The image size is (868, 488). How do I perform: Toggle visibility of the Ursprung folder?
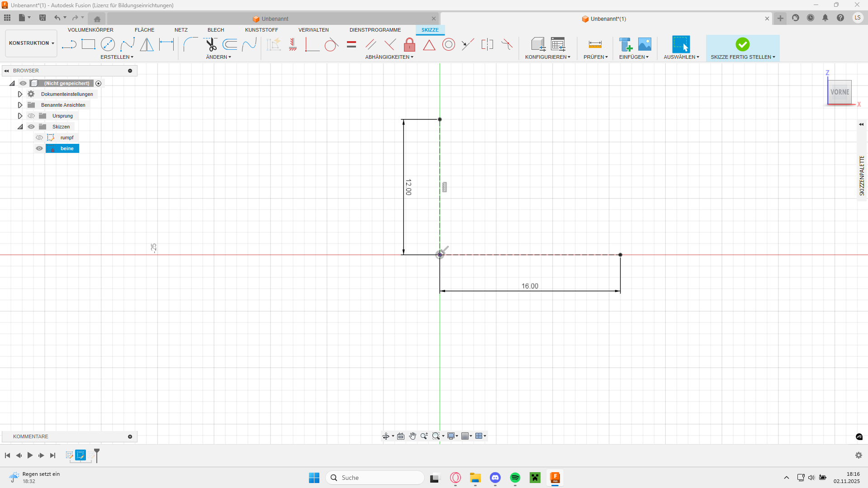[x=31, y=116]
